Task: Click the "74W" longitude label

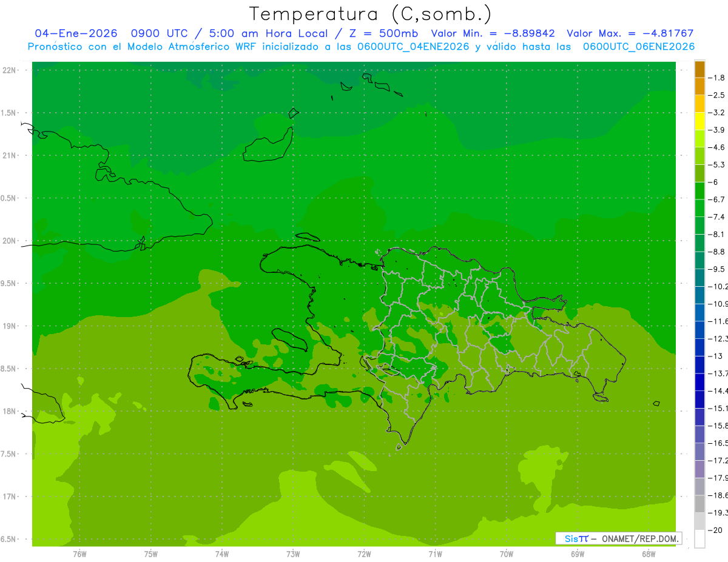Action: click(x=222, y=554)
